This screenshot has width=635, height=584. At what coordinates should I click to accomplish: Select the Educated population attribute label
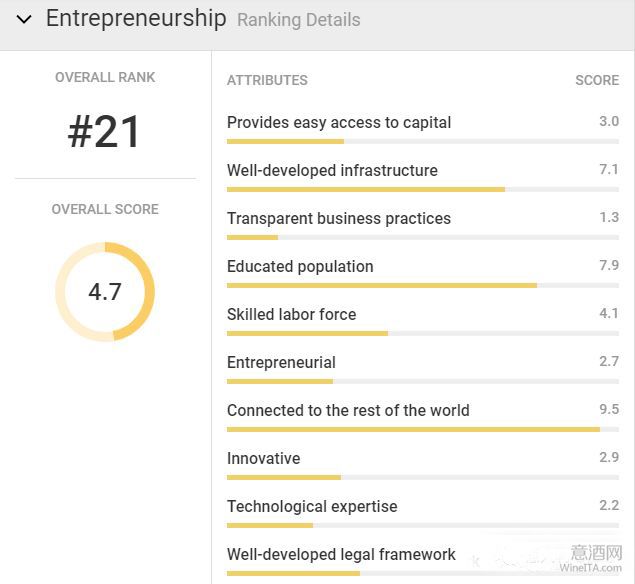[300, 266]
